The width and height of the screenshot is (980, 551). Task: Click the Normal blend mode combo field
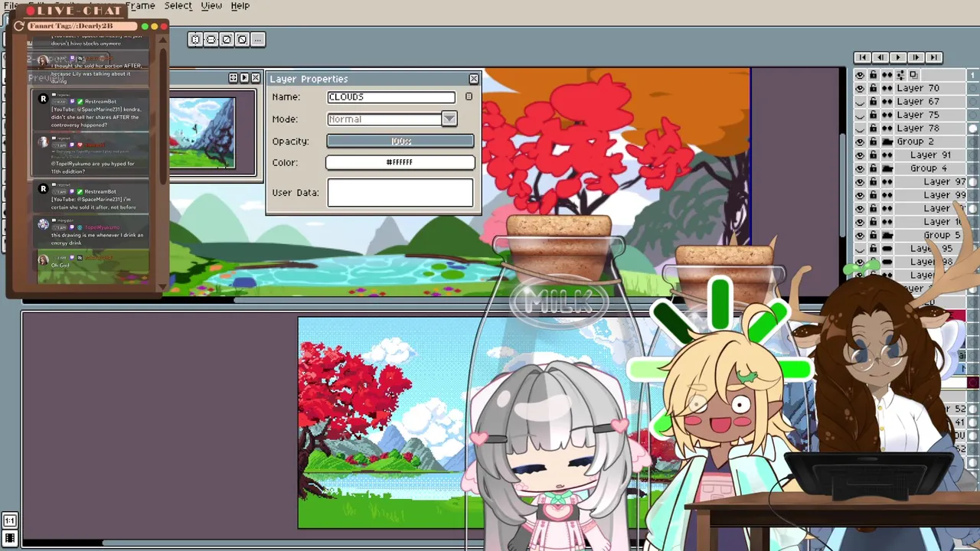click(384, 119)
